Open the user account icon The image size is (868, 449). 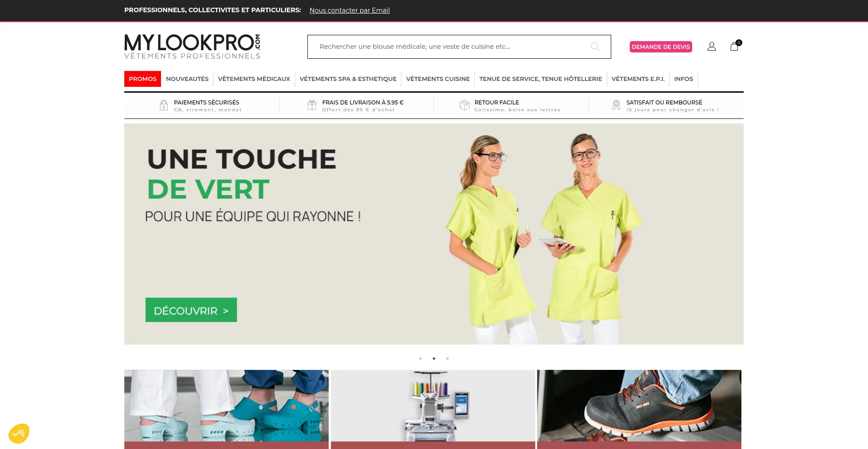[x=712, y=47]
